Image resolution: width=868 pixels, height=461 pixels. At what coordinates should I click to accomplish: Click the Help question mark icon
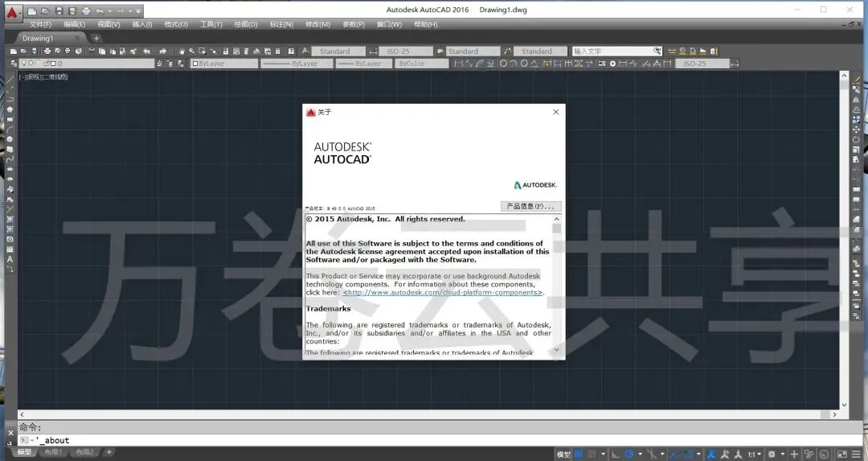291,51
